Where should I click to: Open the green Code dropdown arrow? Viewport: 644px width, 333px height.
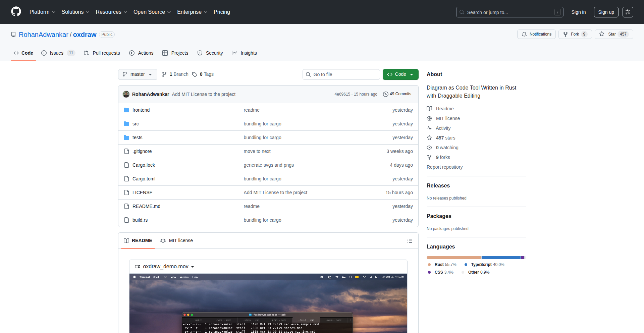pyautogui.click(x=412, y=74)
